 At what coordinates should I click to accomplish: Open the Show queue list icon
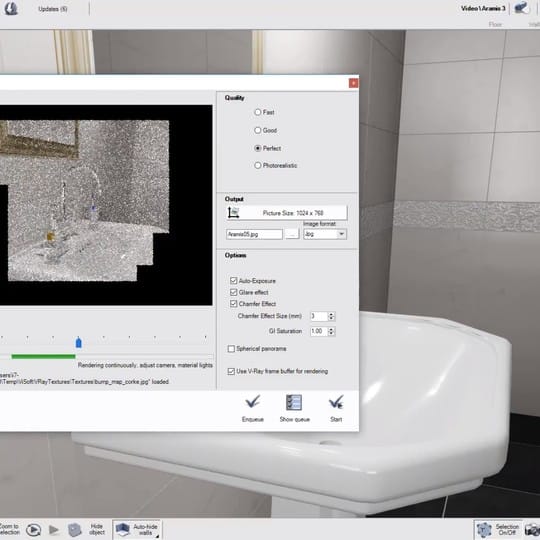pyautogui.click(x=294, y=402)
